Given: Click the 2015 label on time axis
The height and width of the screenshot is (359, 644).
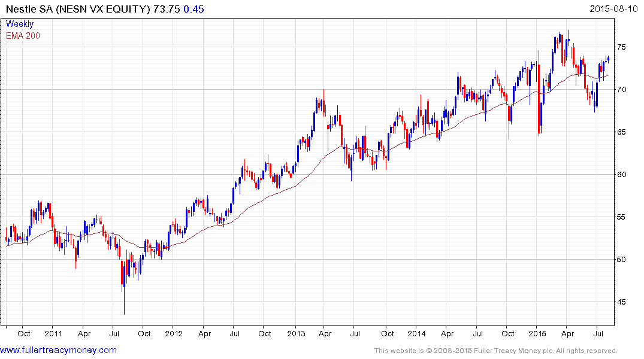Looking at the screenshot, I should coord(537,333).
